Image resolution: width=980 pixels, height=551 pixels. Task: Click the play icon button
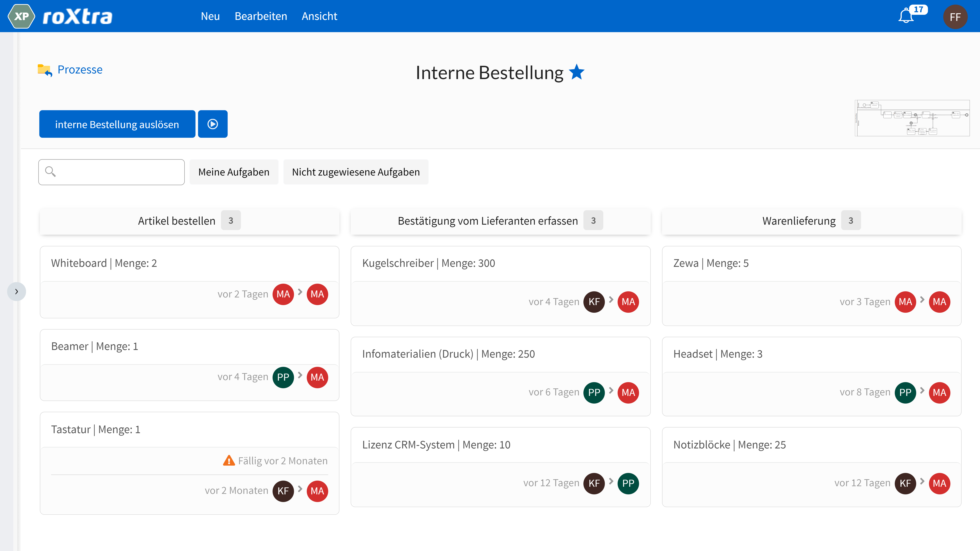pos(213,124)
